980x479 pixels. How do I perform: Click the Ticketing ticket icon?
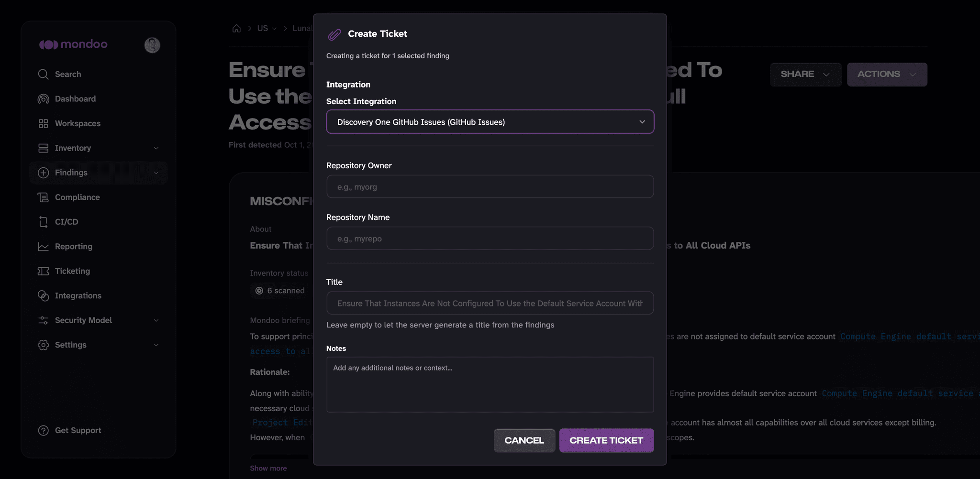click(43, 271)
